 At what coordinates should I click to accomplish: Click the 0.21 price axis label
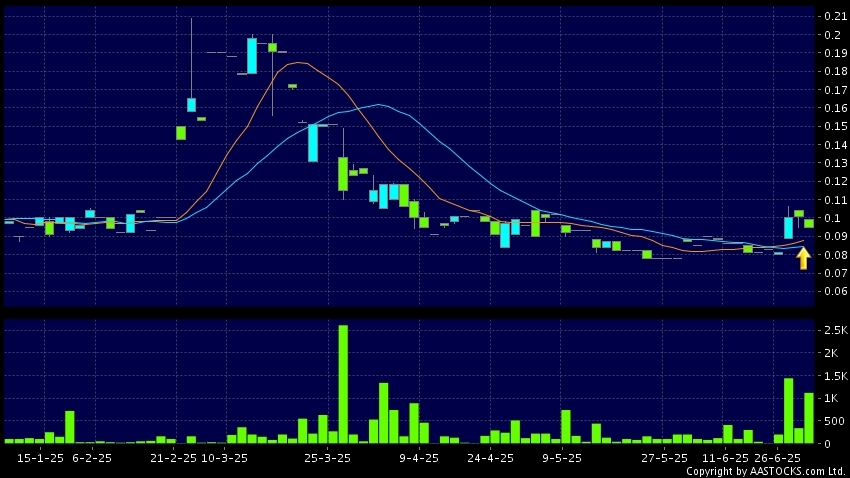point(835,16)
